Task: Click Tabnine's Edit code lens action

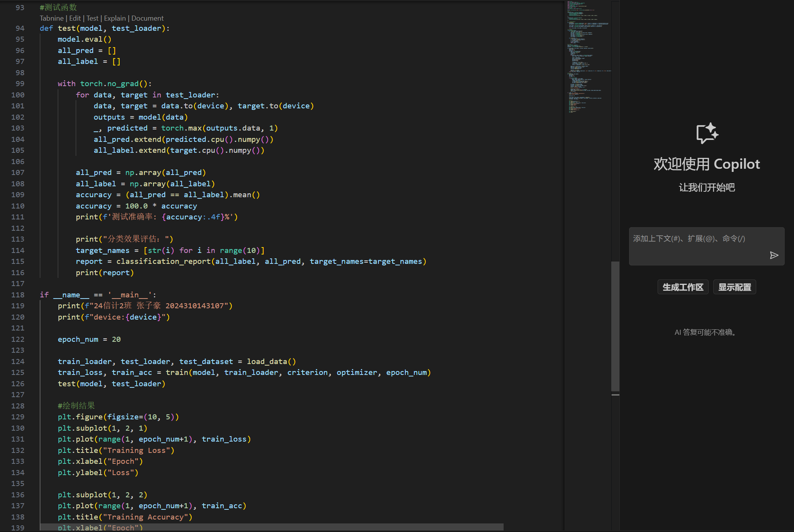Action: point(75,18)
